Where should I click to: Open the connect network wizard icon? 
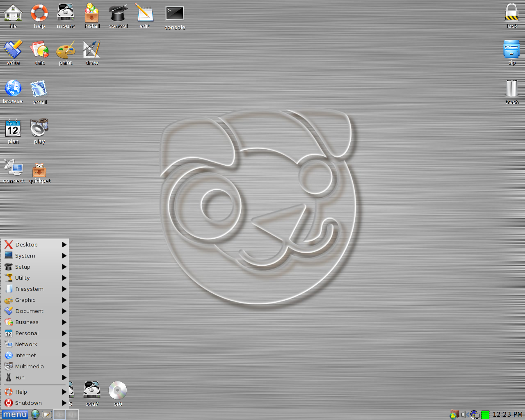click(x=13, y=168)
